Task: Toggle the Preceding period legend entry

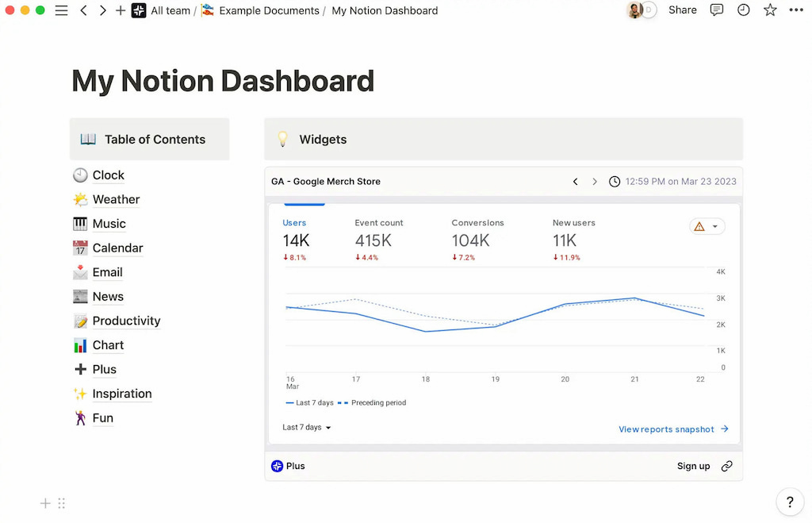Action: point(378,402)
